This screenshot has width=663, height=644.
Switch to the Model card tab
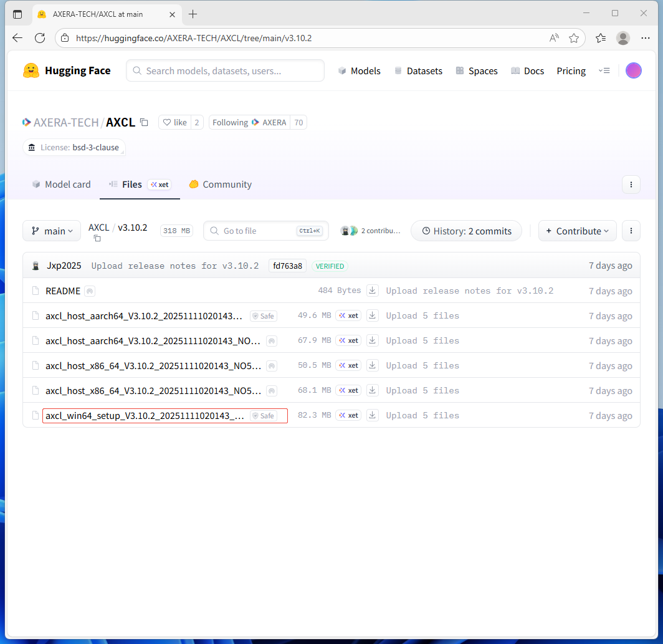[61, 185]
